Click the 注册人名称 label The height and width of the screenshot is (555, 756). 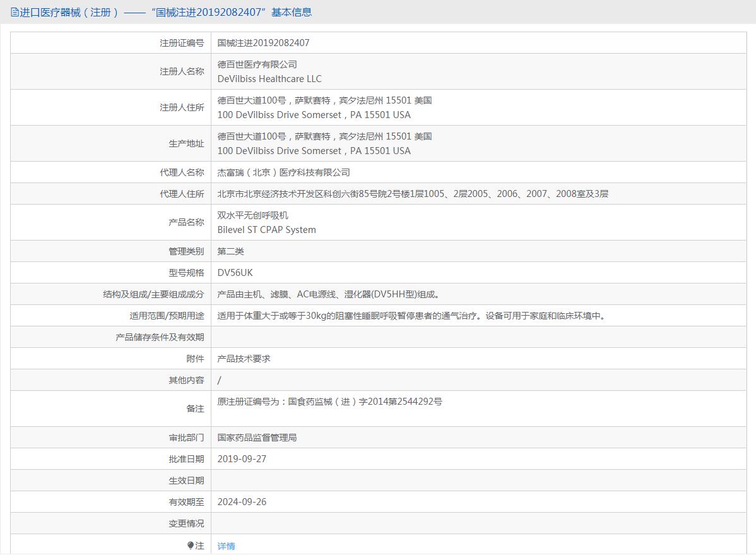[182, 71]
